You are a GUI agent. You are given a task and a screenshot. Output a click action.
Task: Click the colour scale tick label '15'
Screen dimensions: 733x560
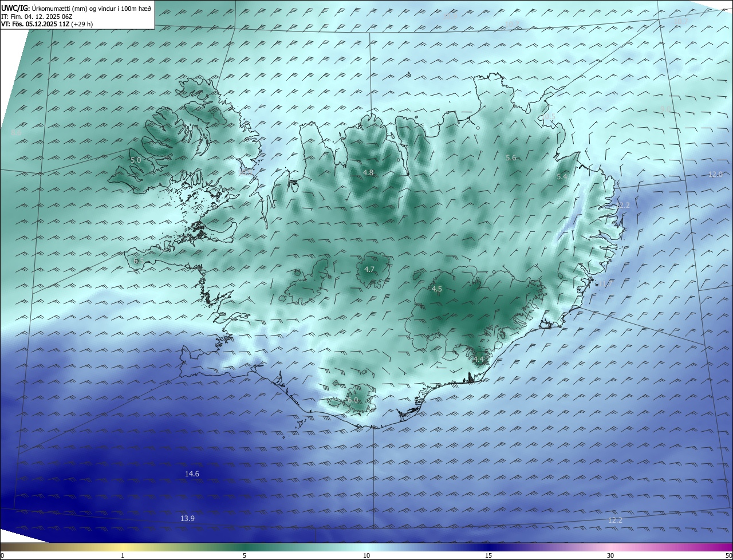488,555
